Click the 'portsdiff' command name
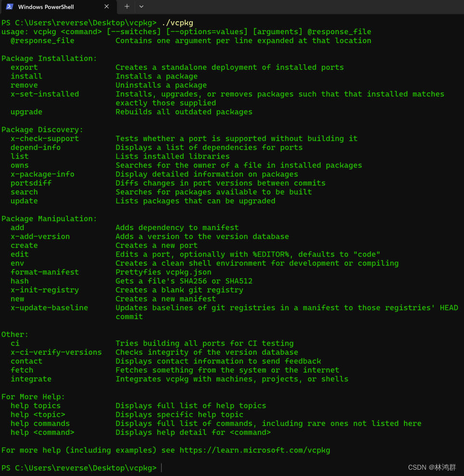 coord(31,183)
